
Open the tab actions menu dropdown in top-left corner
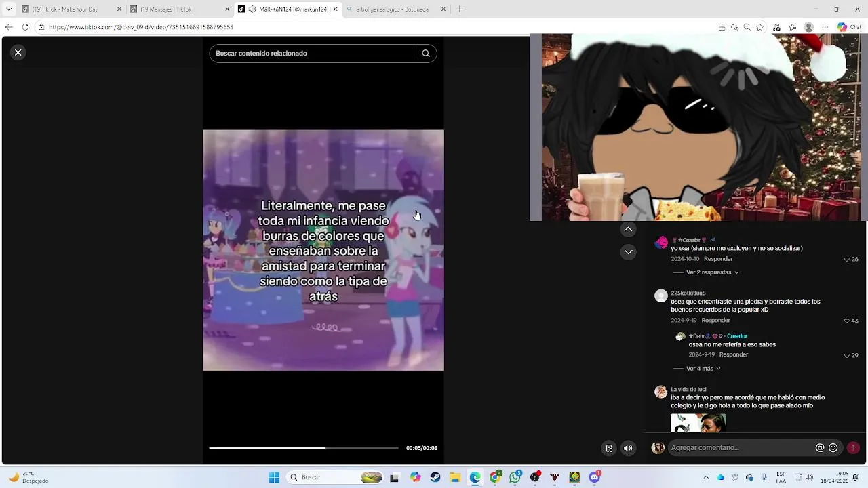click(9, 9)
